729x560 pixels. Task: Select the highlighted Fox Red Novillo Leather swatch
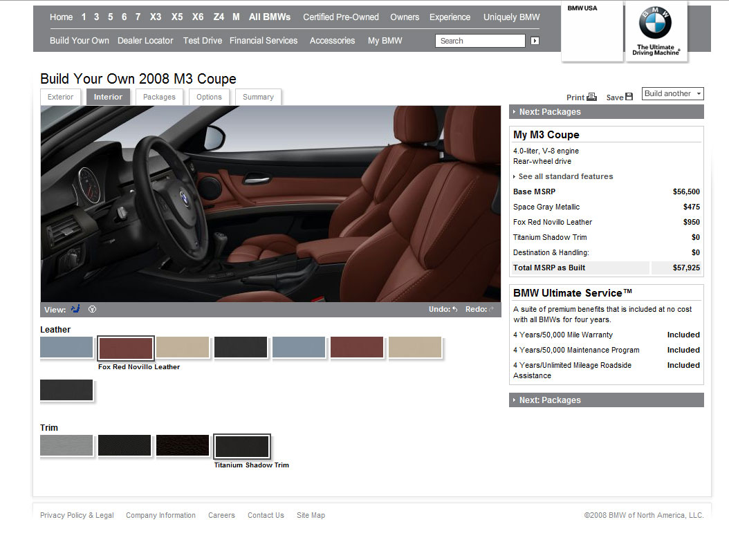125,348
